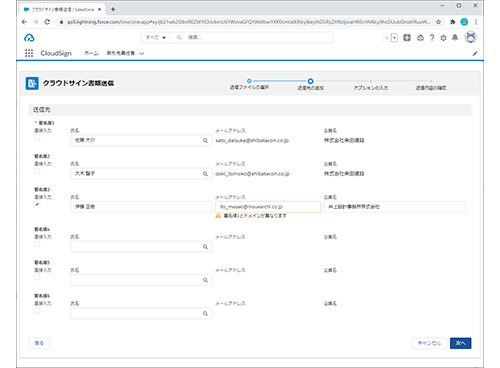The width and height of the screenshot is (500, 368).
Task: Click the empty signer 6 name field
Action: click(141, 313)
